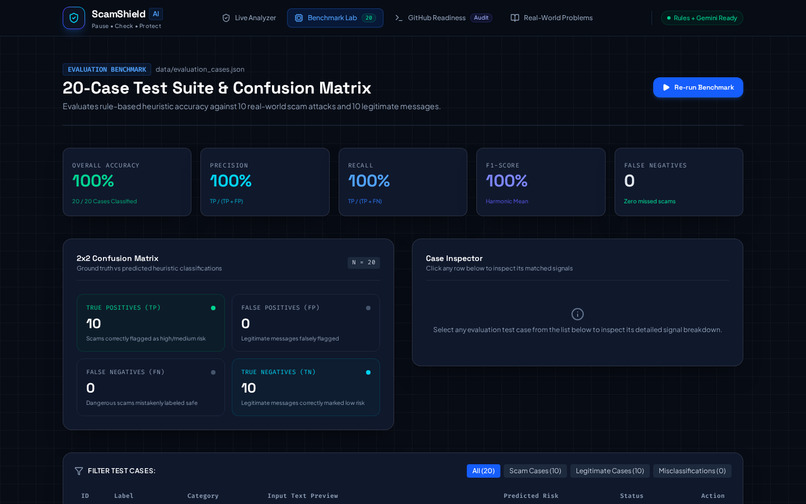Filter by Legitimate Cases (10)
The image size is (806, 504).
[610, 471]
